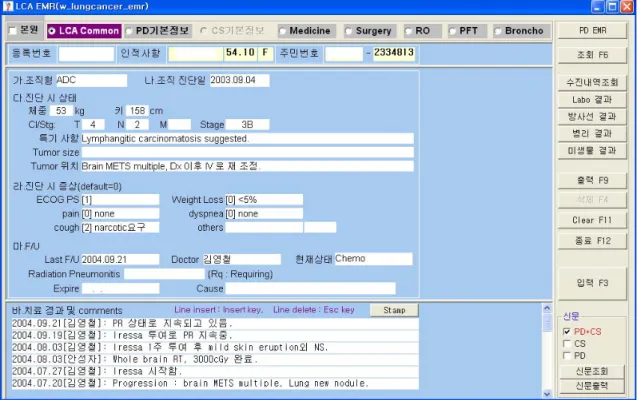
Task: Click the Stage field showing 3B
Action: tap(247, 125)
